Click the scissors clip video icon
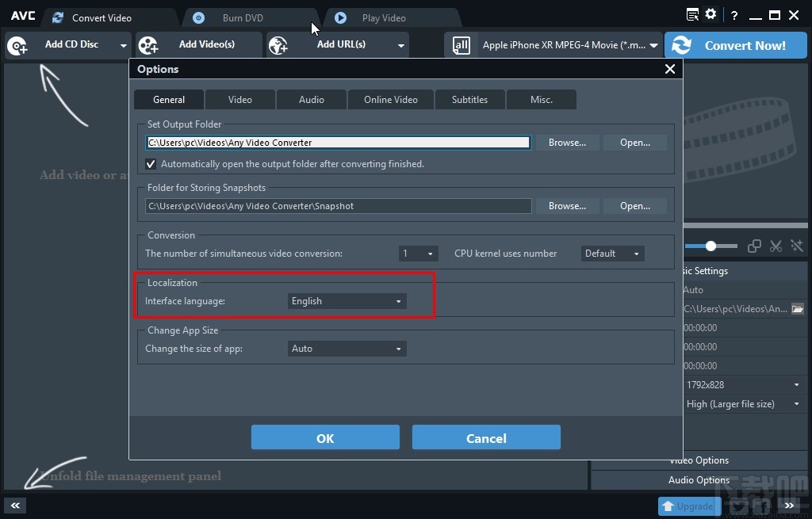 pos(776,246)
